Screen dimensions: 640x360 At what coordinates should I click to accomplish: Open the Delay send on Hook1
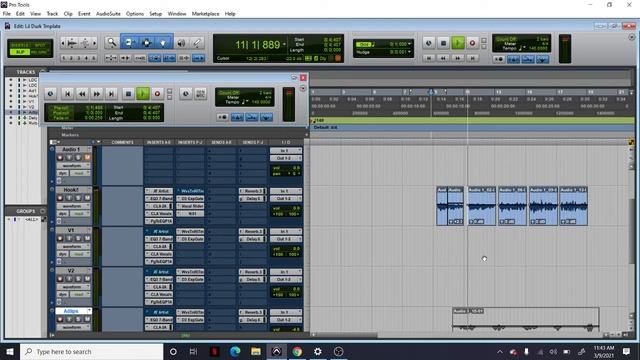(x=253, y=198)
